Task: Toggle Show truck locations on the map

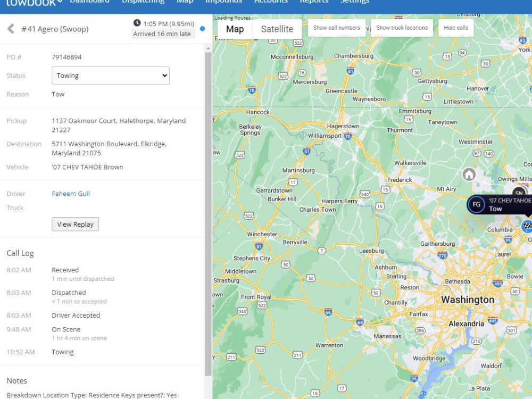Action: 402,28
